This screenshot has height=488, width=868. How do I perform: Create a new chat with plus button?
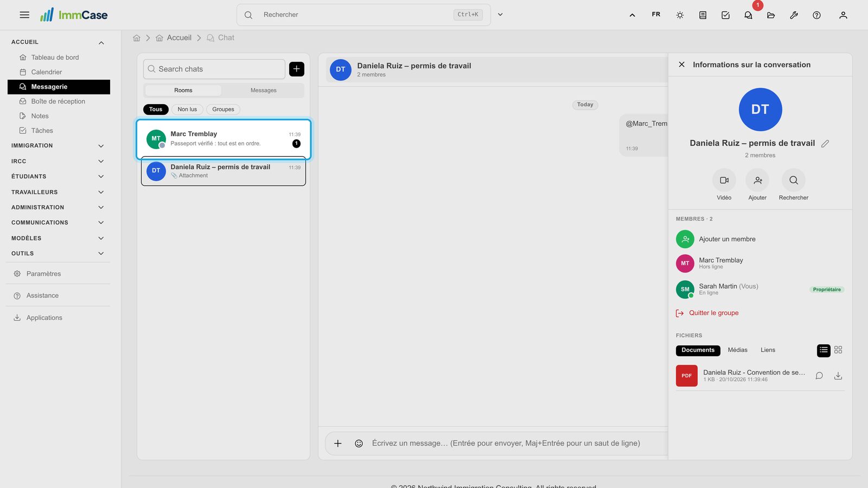pos(297,69)
